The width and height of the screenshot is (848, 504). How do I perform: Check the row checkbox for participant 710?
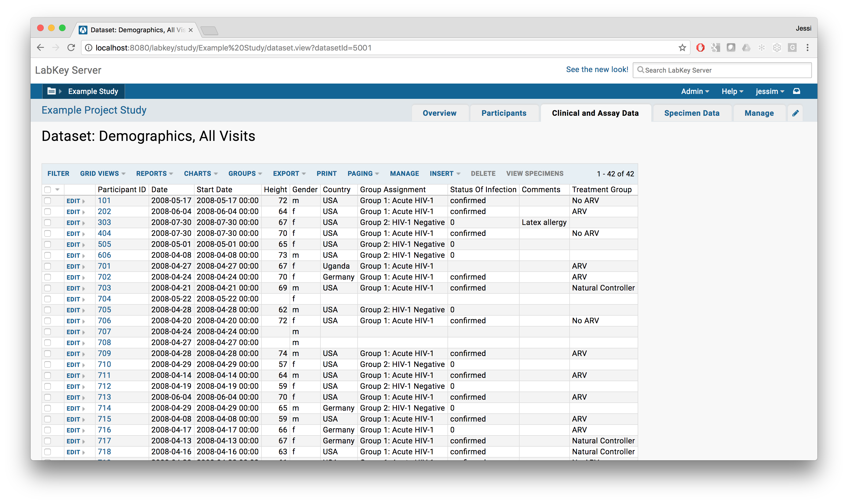(48, 364)
